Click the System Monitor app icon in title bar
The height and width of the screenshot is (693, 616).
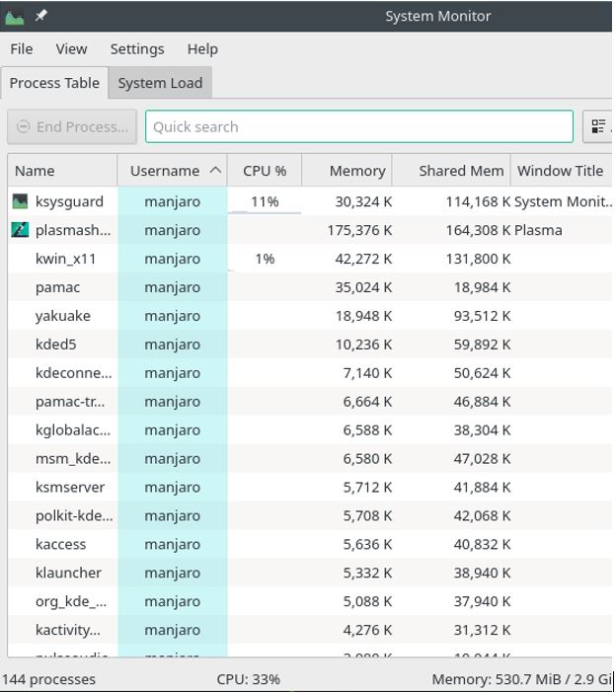pyautogui.click(x=15, y=16)
